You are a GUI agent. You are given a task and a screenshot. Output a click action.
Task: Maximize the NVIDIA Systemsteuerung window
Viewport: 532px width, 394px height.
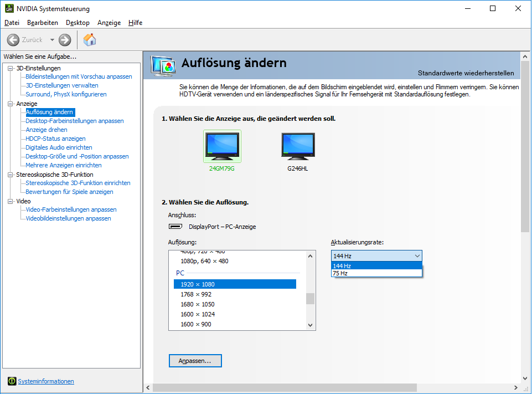pos(493,8)
